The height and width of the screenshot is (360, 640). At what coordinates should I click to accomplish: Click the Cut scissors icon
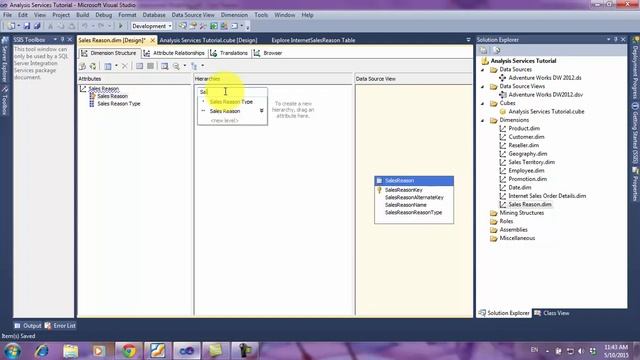pos(51,26)
